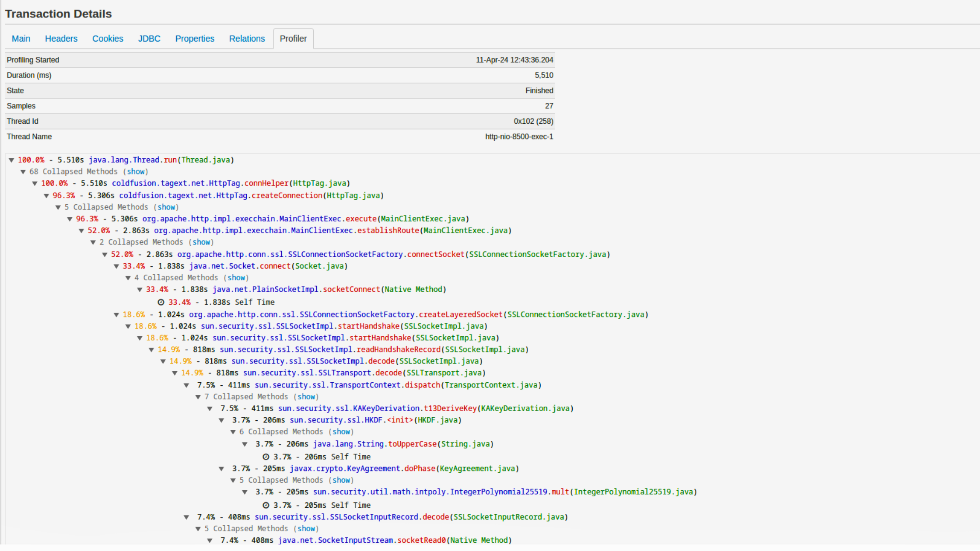Collapse the readHandshakeRecord node
Screen dimensions: 980x551
tap(151, 350)
